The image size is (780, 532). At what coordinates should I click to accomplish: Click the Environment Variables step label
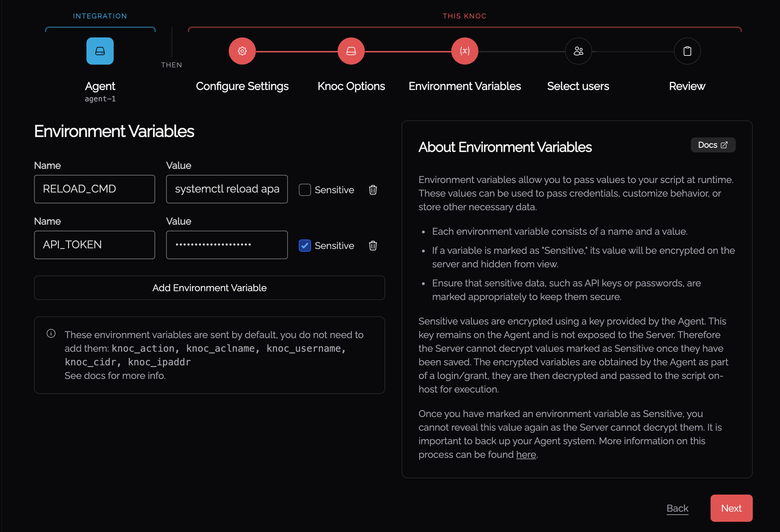[465, 86]
